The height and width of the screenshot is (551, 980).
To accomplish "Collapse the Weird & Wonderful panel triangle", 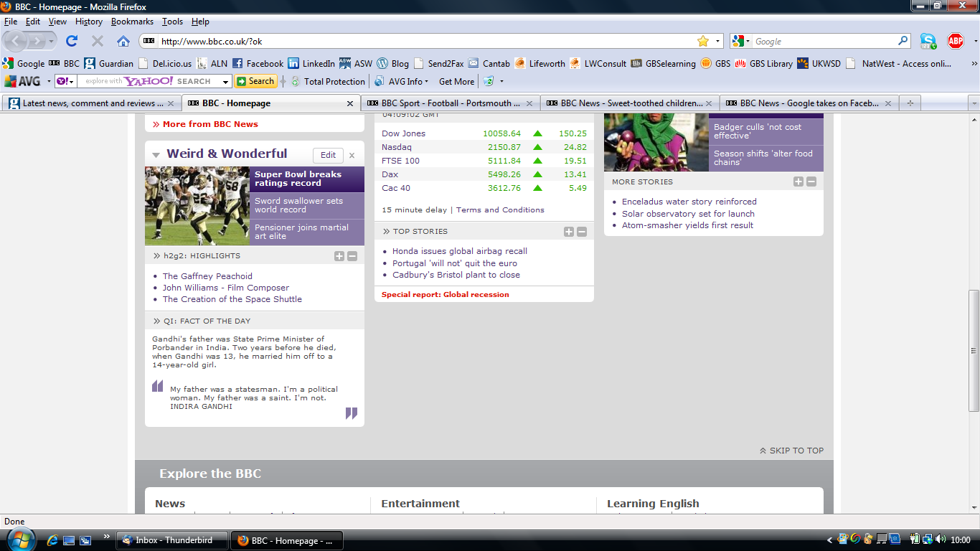I will [156, 155].
